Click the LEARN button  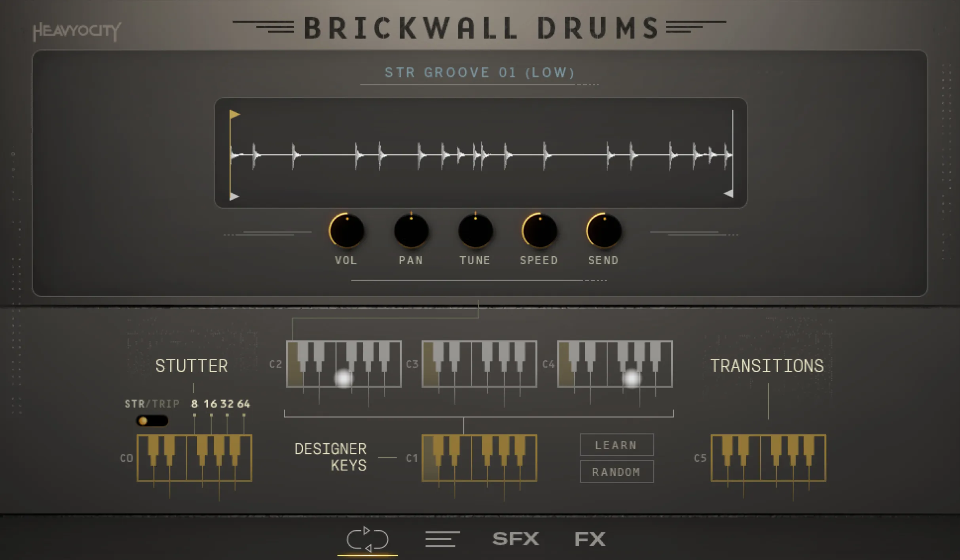click(x=617, y=445)
